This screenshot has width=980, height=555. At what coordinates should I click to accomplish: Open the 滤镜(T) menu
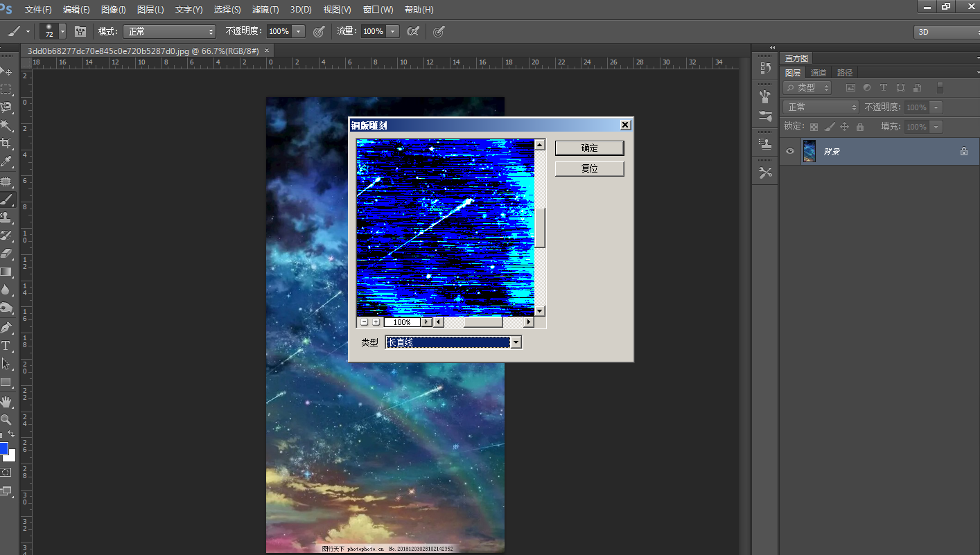[265, 10]
